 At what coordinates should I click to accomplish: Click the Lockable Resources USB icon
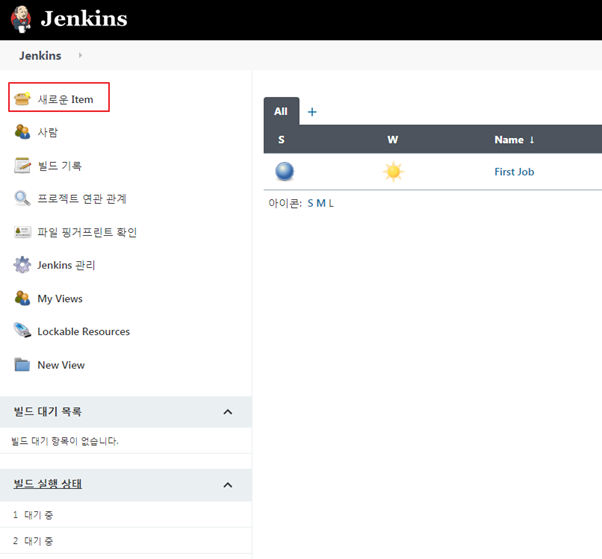22,330
